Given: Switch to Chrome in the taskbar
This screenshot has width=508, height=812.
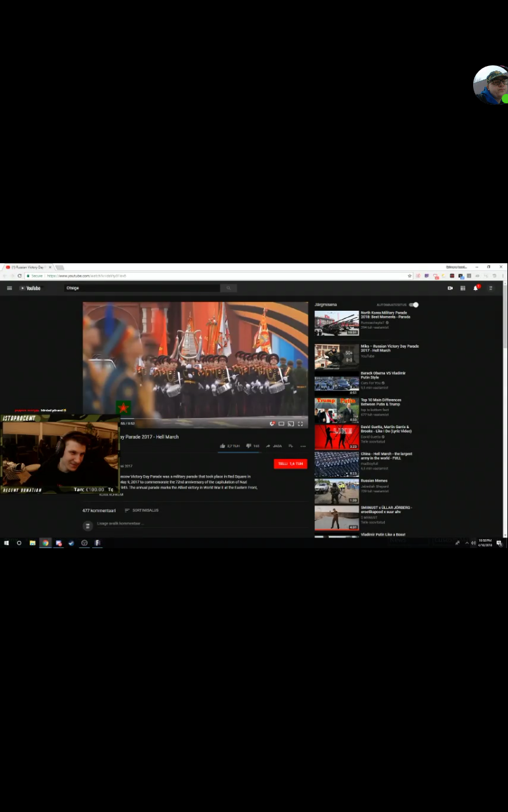Looking at the screenshot, I should [x=46, y=543].
